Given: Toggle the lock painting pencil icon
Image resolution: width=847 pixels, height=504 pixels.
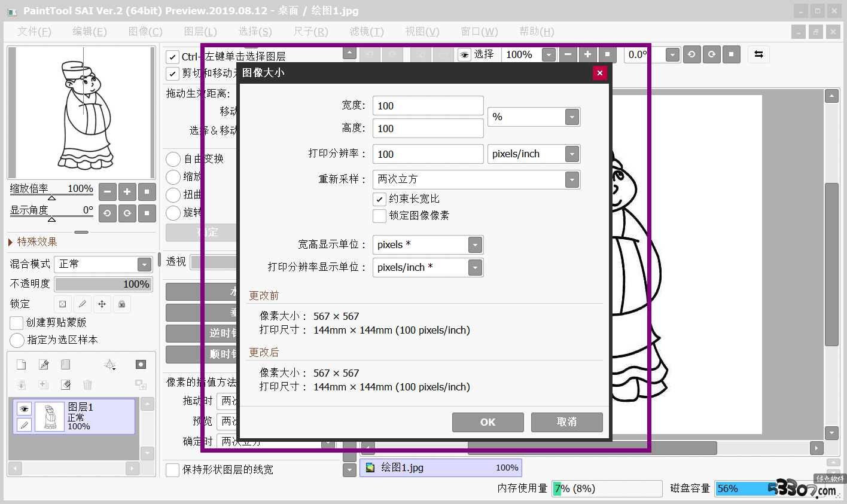Looking at the screenshot, I should (x=83, y=304).
